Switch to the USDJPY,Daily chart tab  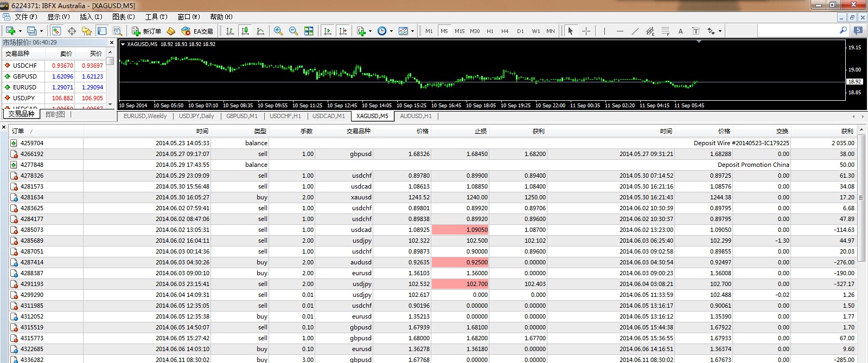pos(196,116)
